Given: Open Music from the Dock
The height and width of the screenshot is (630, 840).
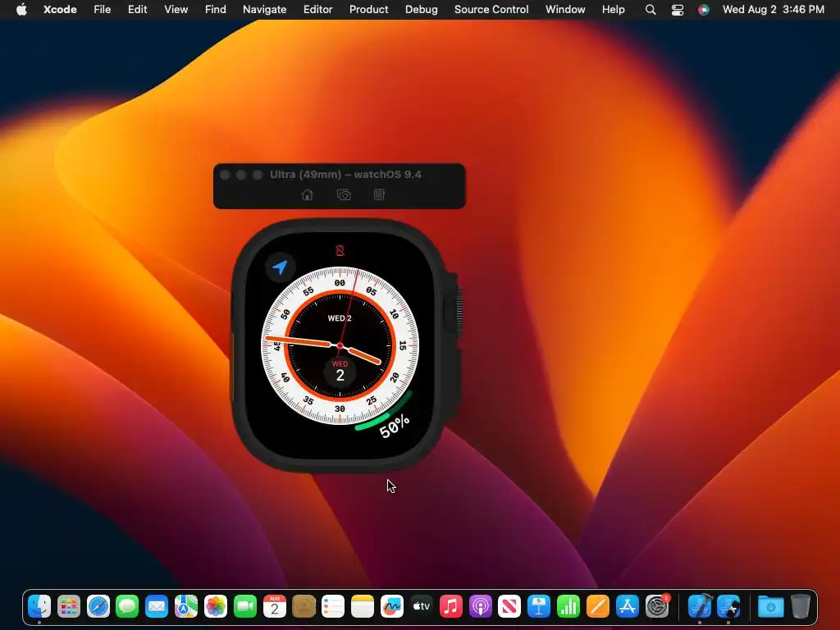Looking at the screenshot, I should click(x=451, y=606).
